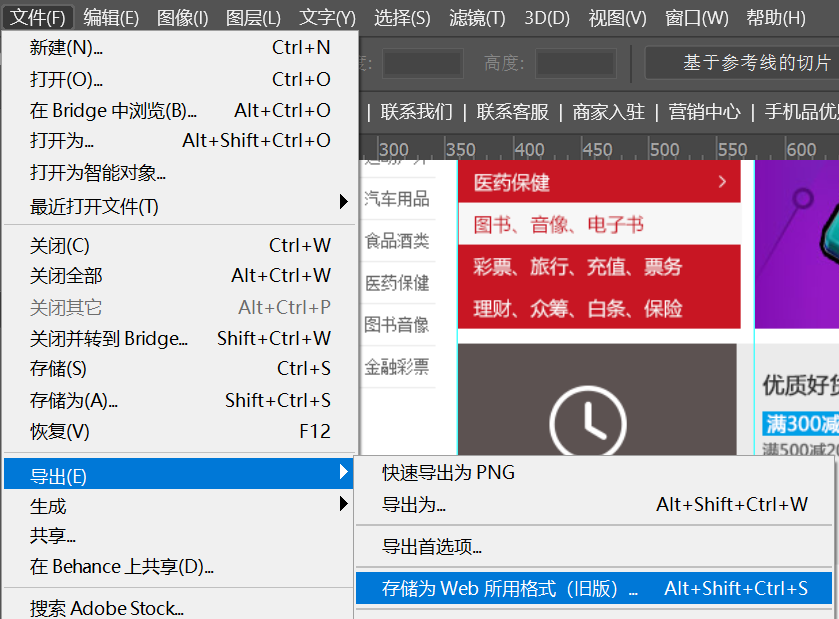Open the 窗口(W) menu
Image resolution: width=839 pixels, height=619 pixels.
(x=696, y=18)
